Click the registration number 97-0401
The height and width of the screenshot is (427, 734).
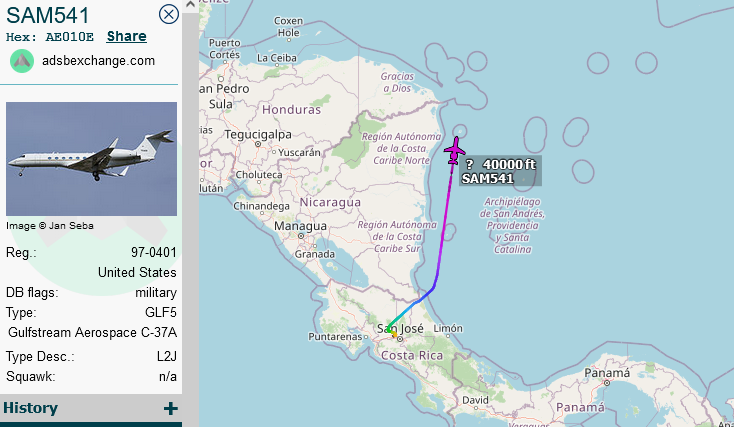point(154,252)
